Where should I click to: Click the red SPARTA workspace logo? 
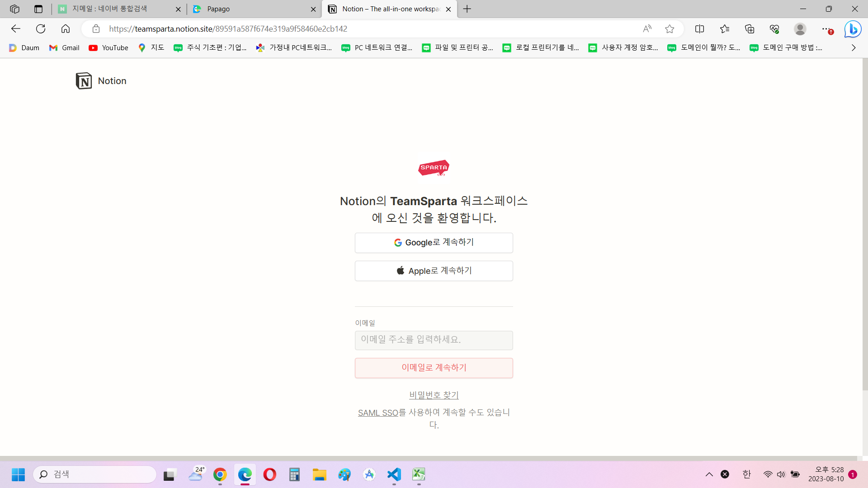(x=434, y=168)
